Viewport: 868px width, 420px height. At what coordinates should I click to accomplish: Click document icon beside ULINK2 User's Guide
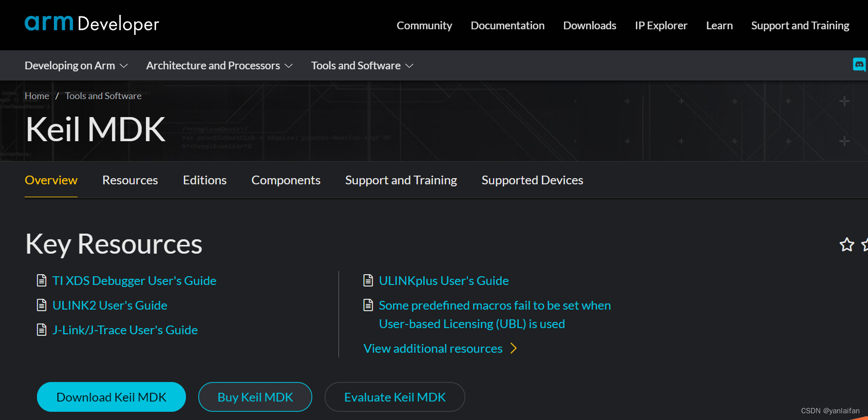(42, 305)
